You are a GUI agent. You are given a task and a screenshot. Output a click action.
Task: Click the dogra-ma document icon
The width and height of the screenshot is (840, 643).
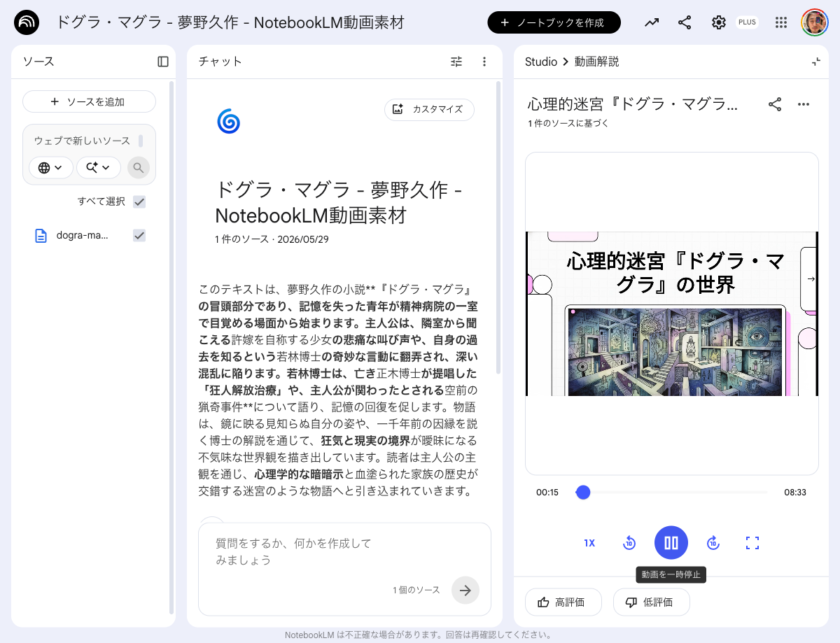(x=41, y=236)
